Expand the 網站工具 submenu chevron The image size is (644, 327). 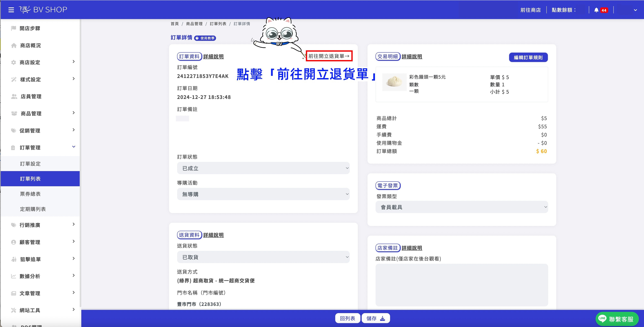74,309
